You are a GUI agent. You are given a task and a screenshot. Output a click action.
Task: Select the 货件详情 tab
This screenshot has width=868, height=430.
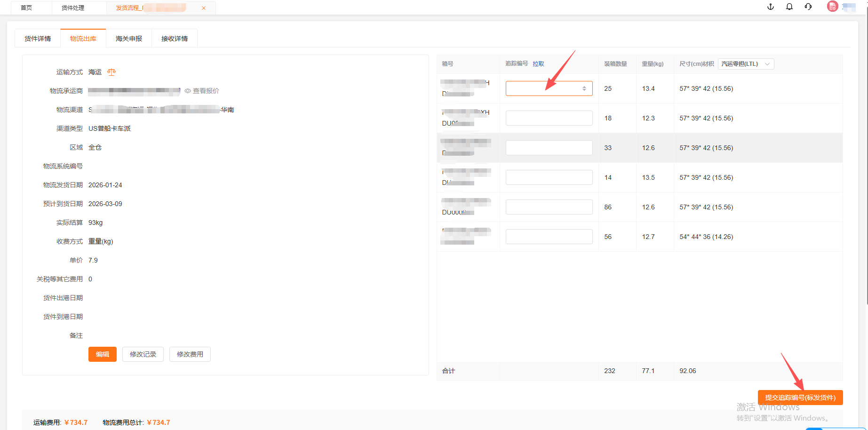pos(38,39)
